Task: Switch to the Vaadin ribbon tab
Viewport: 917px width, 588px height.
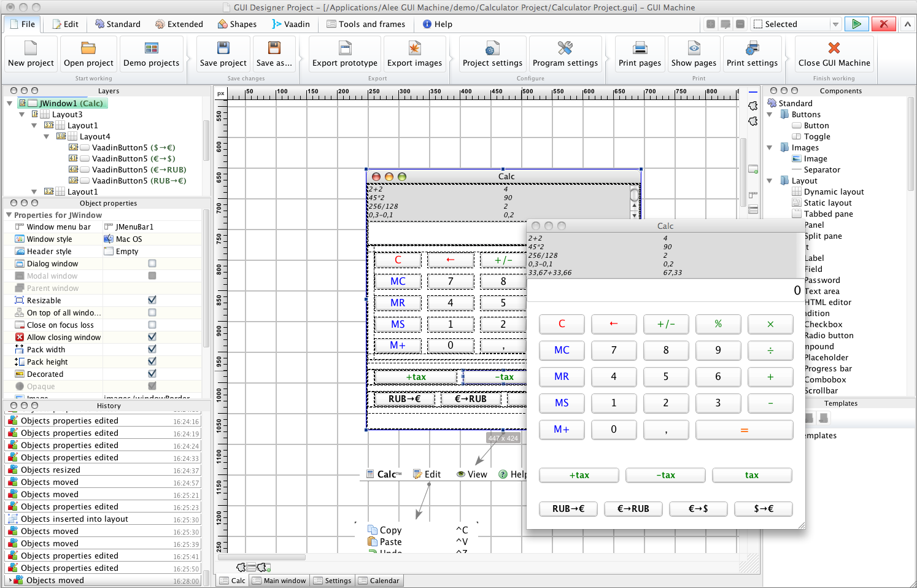Action: pyautogui.click(x=291, y=25)
